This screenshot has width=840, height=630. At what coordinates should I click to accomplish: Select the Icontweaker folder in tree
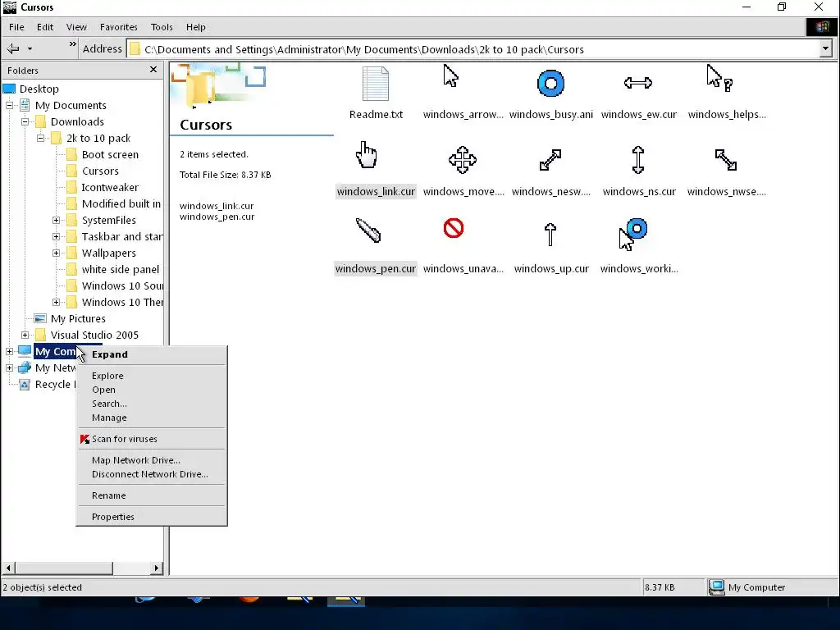(110, 188)
